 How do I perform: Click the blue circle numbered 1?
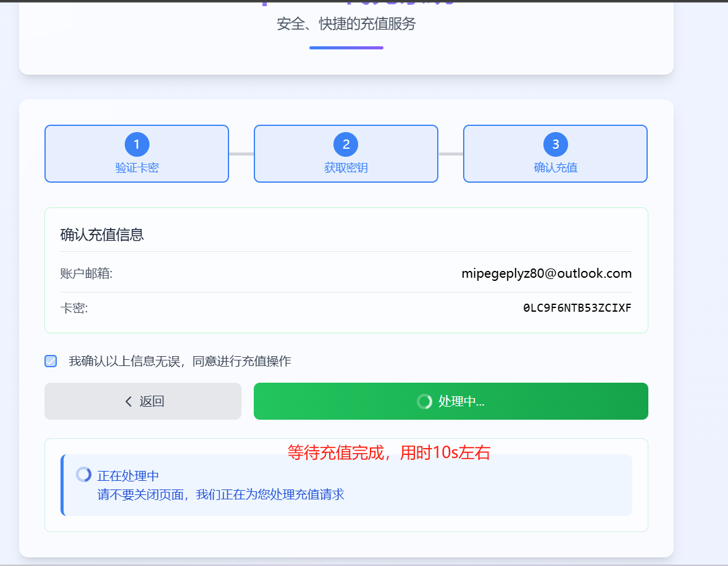click(x=137, y=144)
